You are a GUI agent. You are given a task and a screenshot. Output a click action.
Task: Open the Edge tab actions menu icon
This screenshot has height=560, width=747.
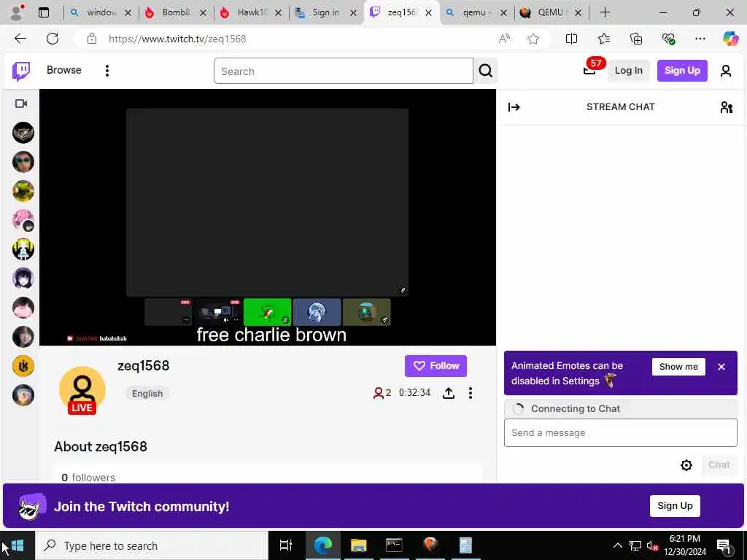[x=43, y=13]
